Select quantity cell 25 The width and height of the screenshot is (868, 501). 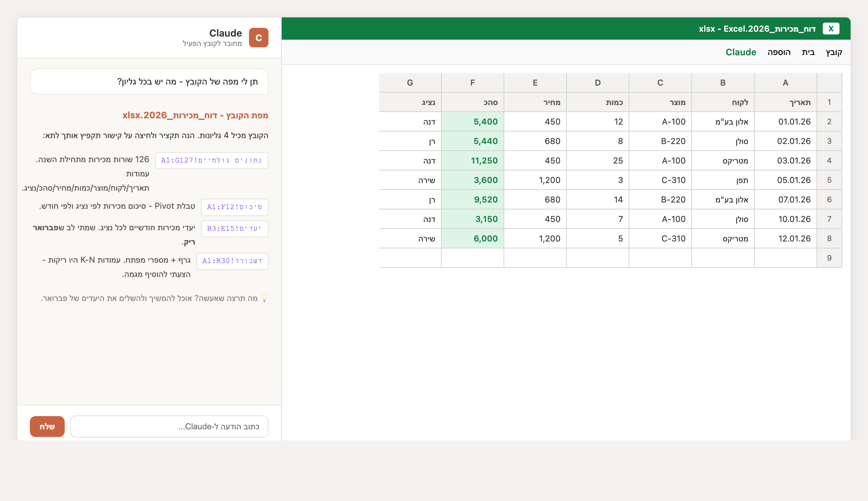[x=597, y=160]
